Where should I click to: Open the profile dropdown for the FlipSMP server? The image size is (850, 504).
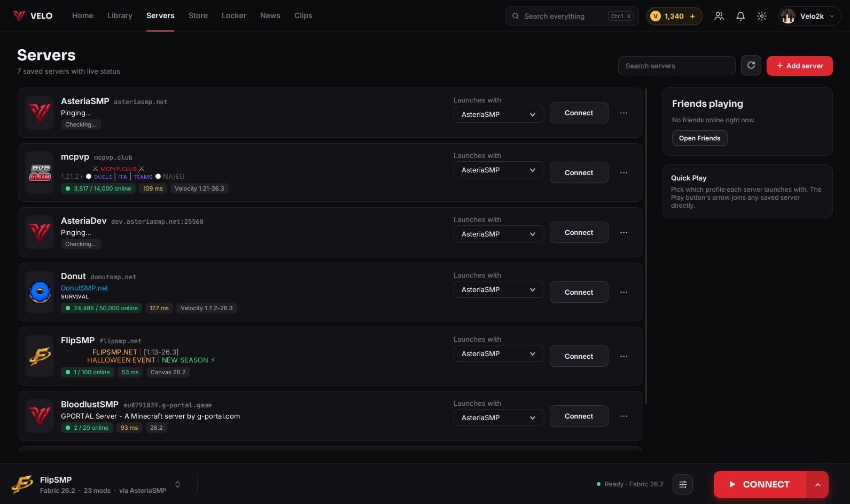[x=498, y=353]
